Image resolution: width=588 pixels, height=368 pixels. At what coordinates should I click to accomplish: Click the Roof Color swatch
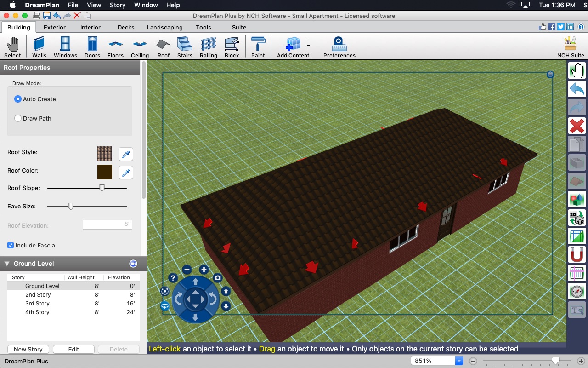[105, 172]
